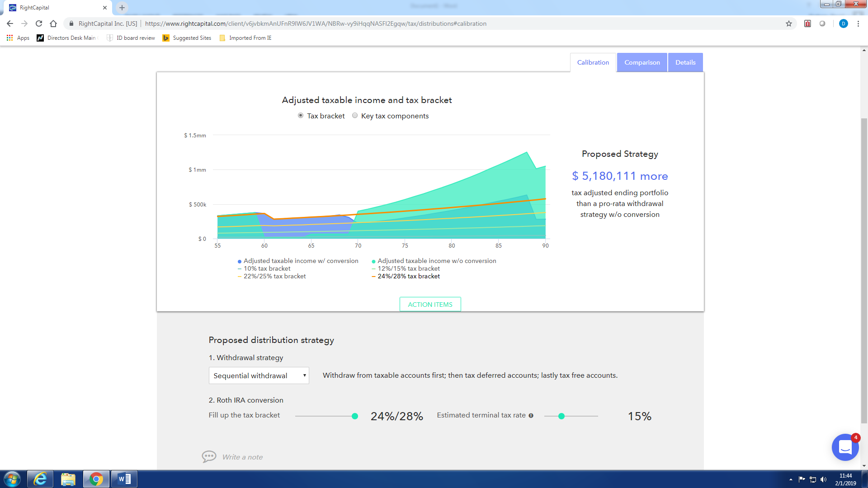Click the speech bubble note icon
This screenshot has width=868, height=488.
pyautogui.click(x=209, y=457)
